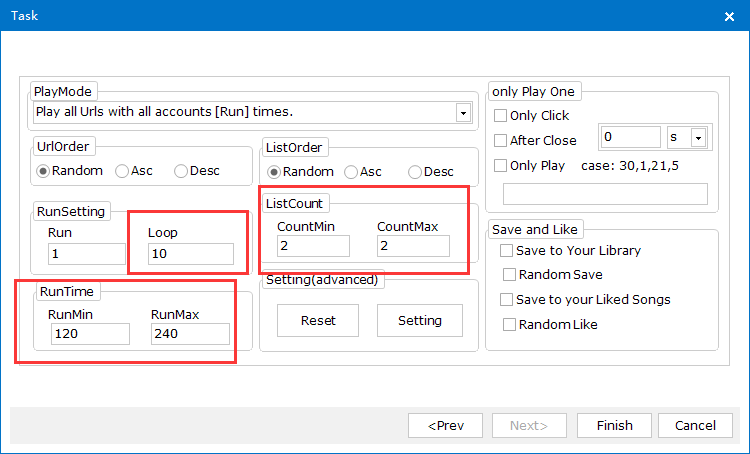Enable Random Save option
750x454 pixels.
[510, 275]
